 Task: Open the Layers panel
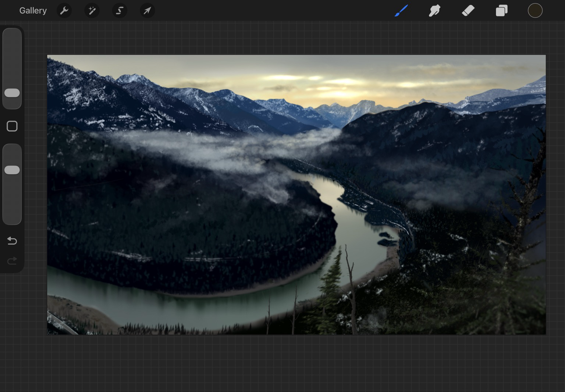click(x=501, y=11)
